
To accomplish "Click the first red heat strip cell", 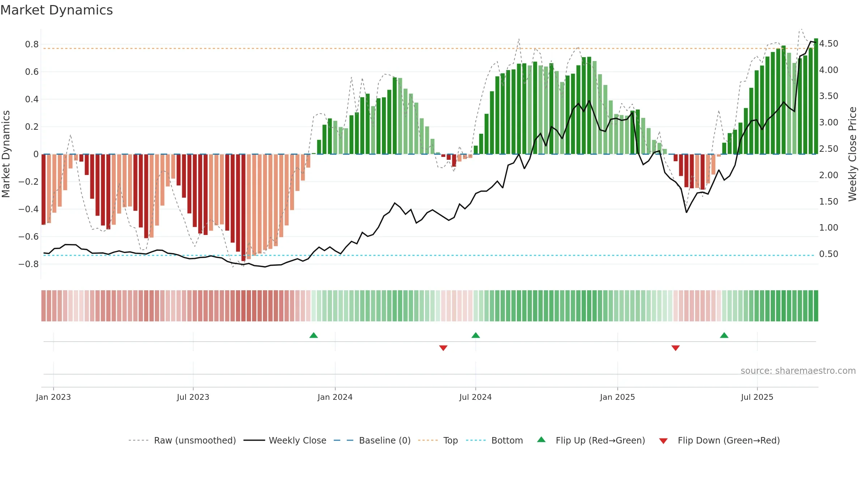I will pyautogui.click(x=43, y=306).
